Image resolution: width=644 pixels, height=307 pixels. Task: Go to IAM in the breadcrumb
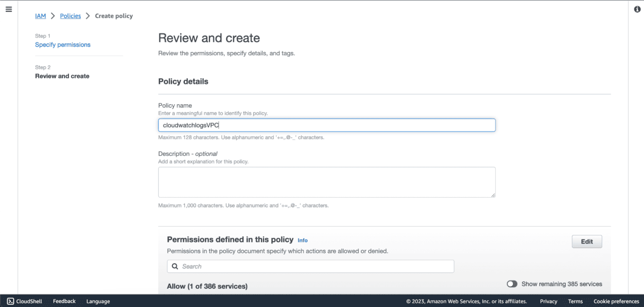40,16
